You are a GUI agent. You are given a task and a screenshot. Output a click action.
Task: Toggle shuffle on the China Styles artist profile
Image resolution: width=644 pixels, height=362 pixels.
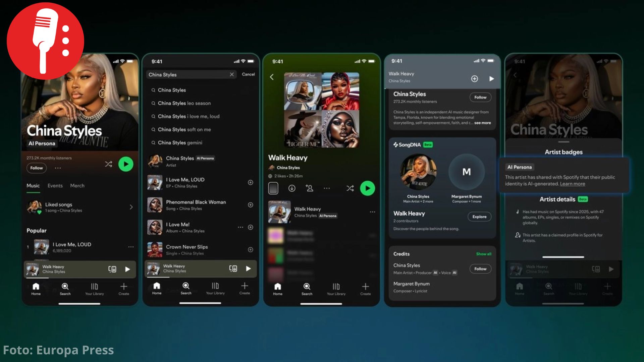[x=108, y=164]
